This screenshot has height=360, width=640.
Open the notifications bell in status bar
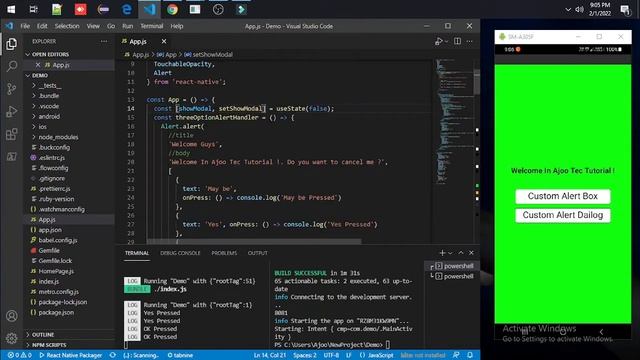[x=470, y=355]
